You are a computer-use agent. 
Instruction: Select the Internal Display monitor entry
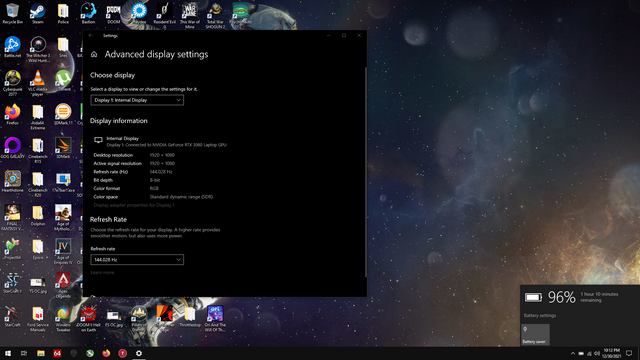(160, 141)
